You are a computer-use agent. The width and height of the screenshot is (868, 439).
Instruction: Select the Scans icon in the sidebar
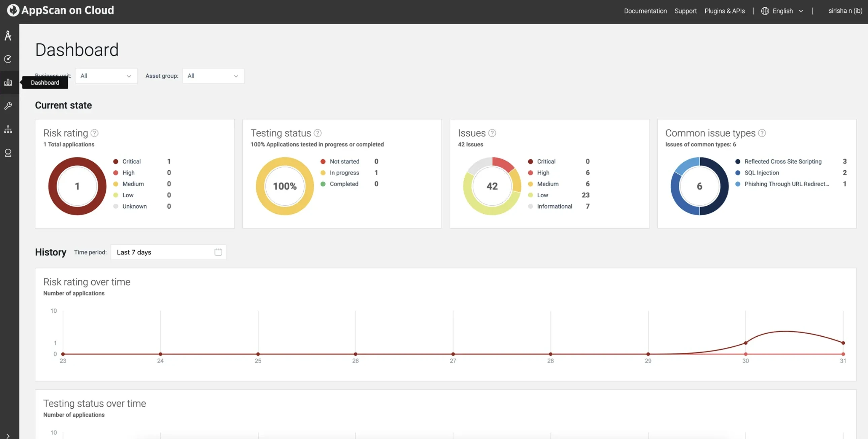coord(8,59)
